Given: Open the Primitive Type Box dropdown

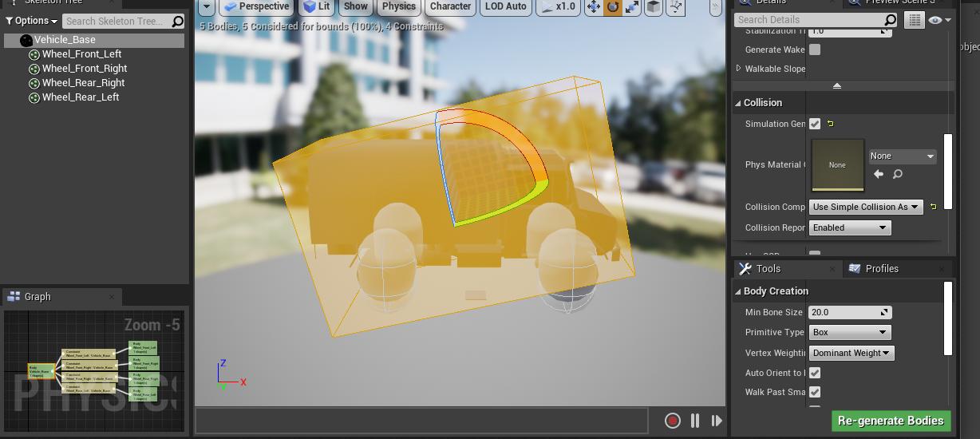Looking at the screenshot, I should coord(850,332).
